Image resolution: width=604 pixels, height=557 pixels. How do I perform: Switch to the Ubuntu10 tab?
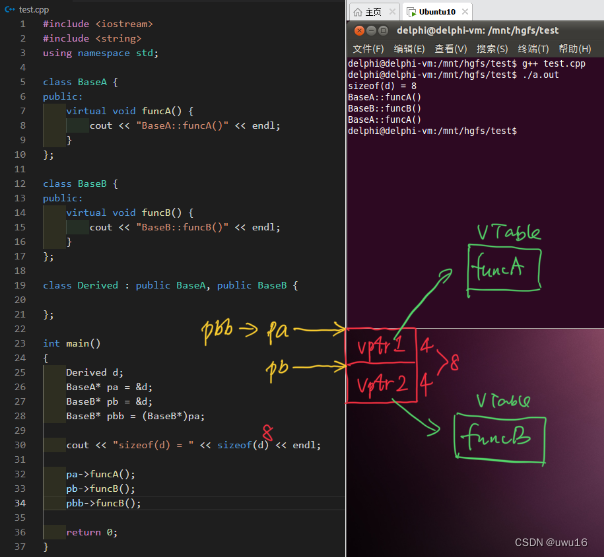(438, 12)
